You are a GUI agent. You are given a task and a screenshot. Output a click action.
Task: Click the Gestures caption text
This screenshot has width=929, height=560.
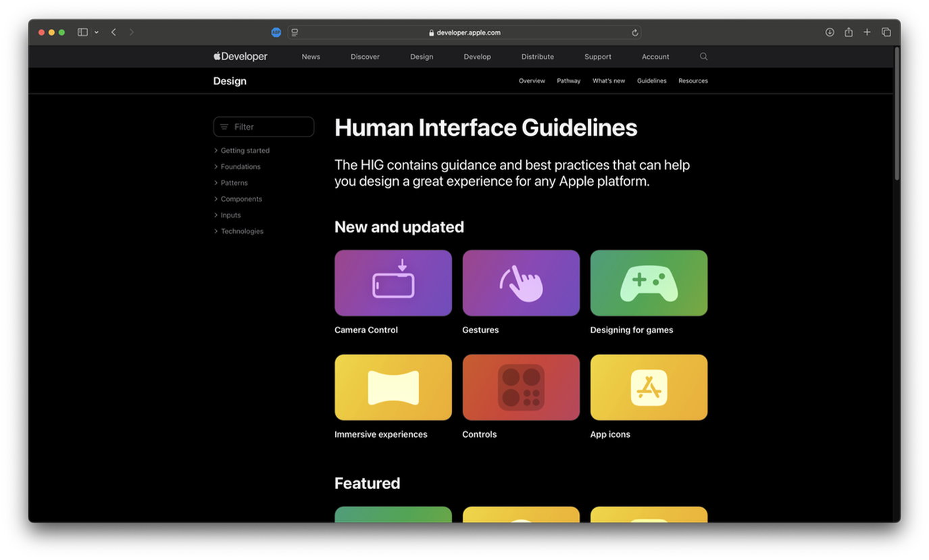(480, 330)
